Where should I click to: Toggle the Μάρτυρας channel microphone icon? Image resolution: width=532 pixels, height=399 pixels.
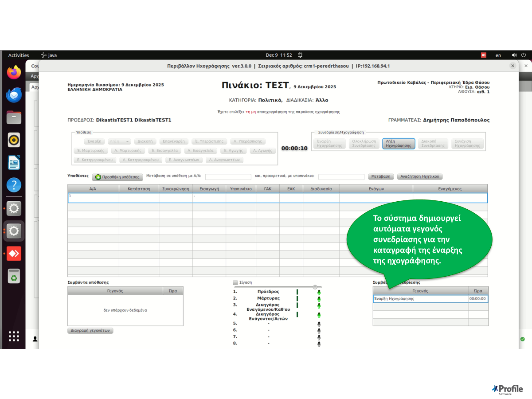(x=319, y=299)
